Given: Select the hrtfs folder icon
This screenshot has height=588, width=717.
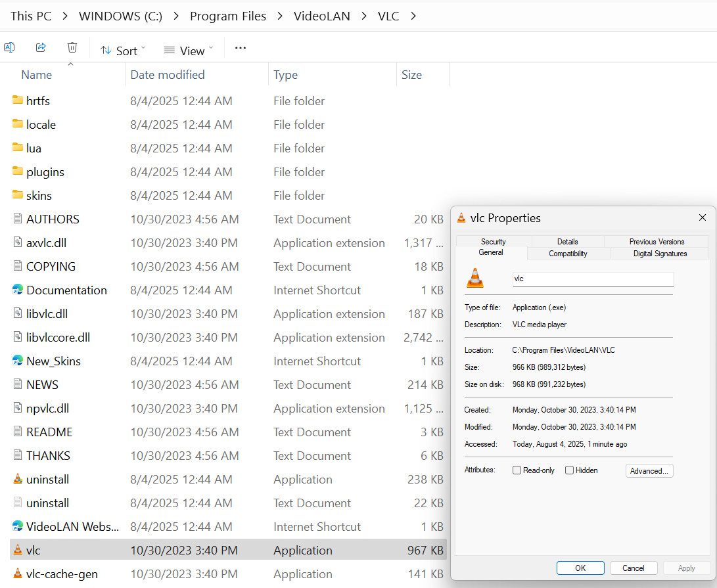Looking at the screenshot, I should point(17,100).
